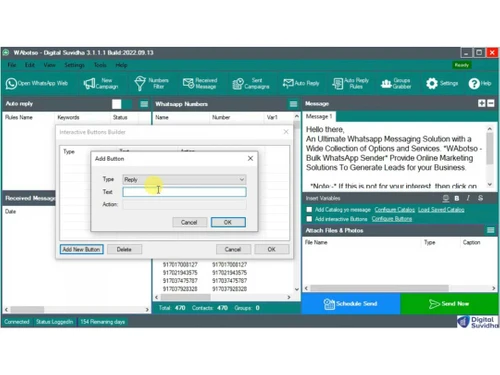Enable Add interactive Buttons checkbox
The height and width of the screenshot is (375, 500).
coord(309,219)
